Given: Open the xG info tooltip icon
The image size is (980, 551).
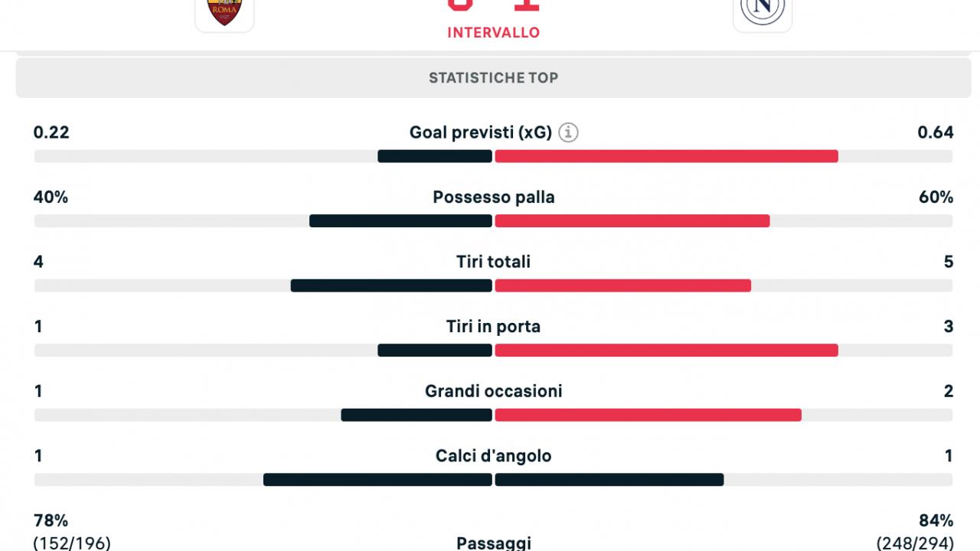Looking at the screenshot, I should coord(568,132).
